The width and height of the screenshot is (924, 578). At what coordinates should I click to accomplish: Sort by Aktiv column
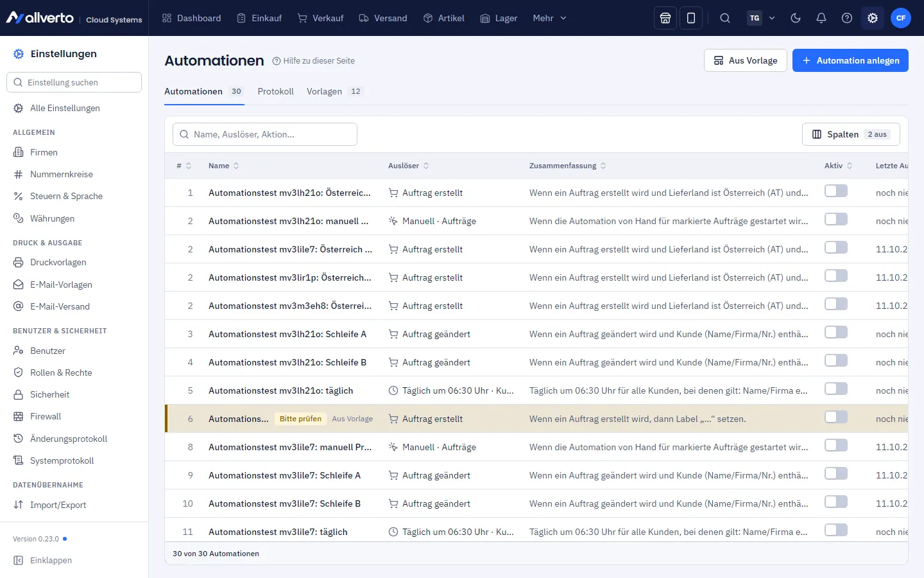(x=839, y=166)
